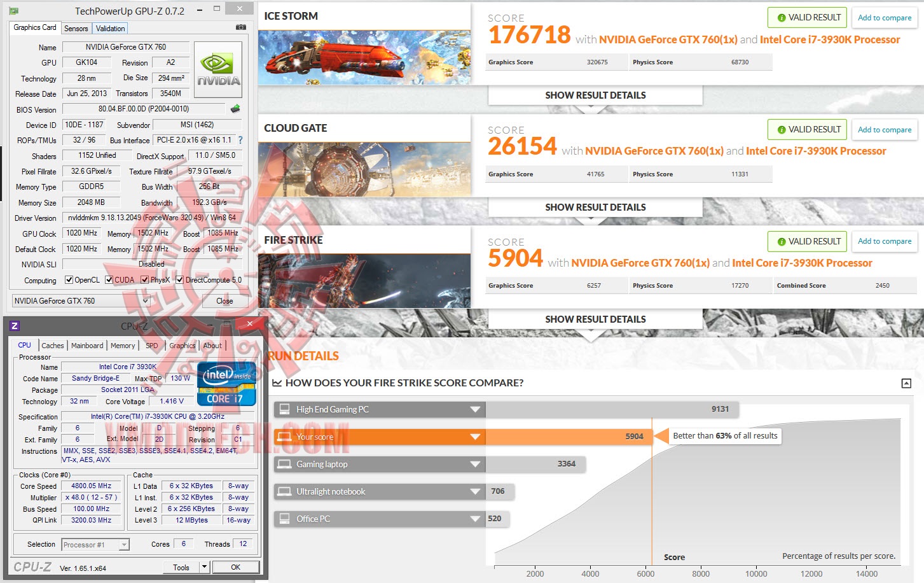Open the NVIDIA GeForce GTX 760(1x) link for Cloud Gate
This screenshot has width=924, height=583.
point(654,151)
